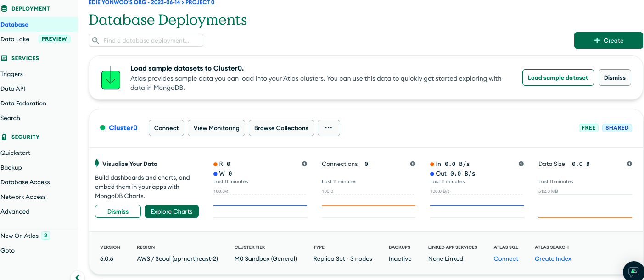This screenshot has width=644, height=280.
Task: Click the magnifier icon in deployment search
Action: [x=95, y=40]
